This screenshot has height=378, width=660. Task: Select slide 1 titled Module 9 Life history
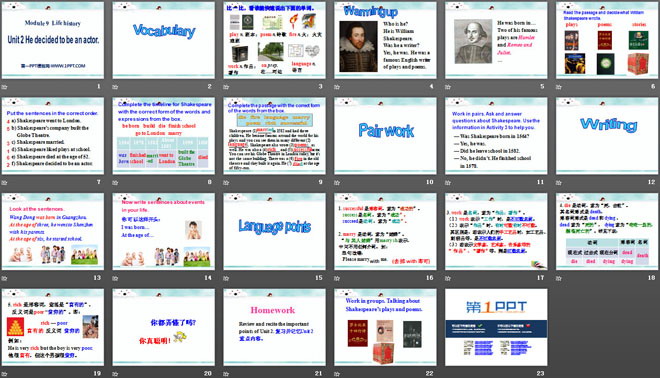[x=53, y=40]
